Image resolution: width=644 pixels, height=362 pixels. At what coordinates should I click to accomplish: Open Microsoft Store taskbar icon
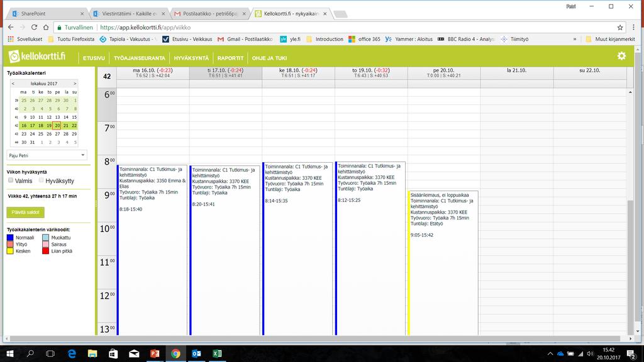pyautogui.click(x=113, y=353)
